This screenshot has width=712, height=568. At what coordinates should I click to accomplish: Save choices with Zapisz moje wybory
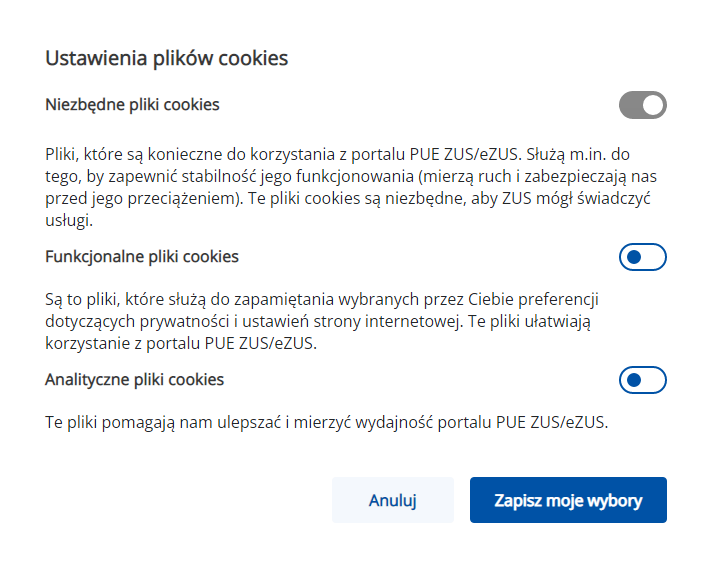click(568, 500)
